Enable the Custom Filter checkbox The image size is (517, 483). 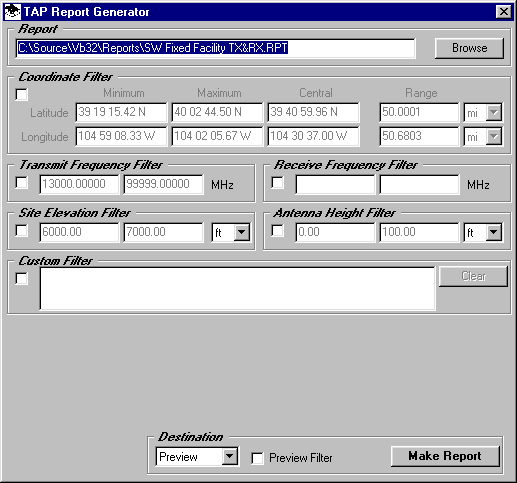coord(22,279)
